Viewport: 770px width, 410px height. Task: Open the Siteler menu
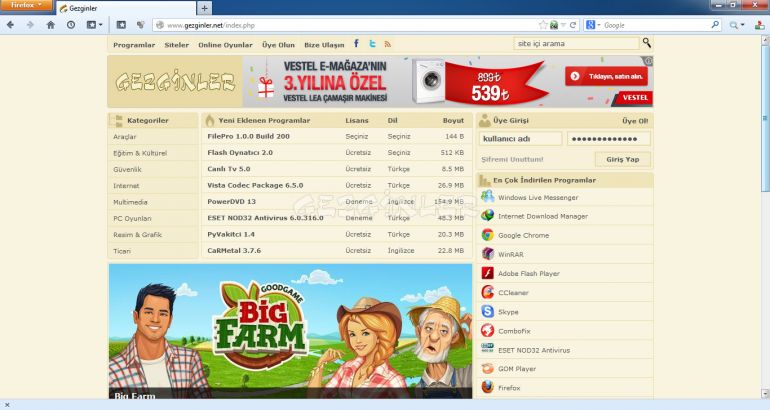click(x=176, y=45)
